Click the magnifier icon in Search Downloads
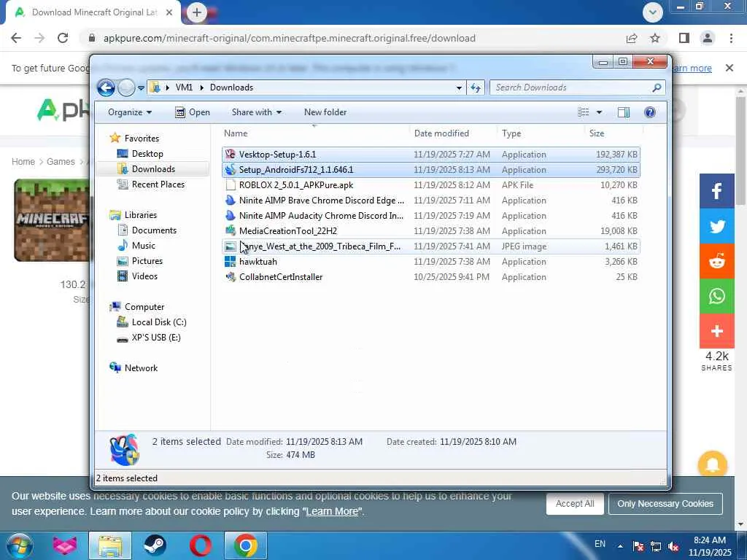 [x=657, y=87]
